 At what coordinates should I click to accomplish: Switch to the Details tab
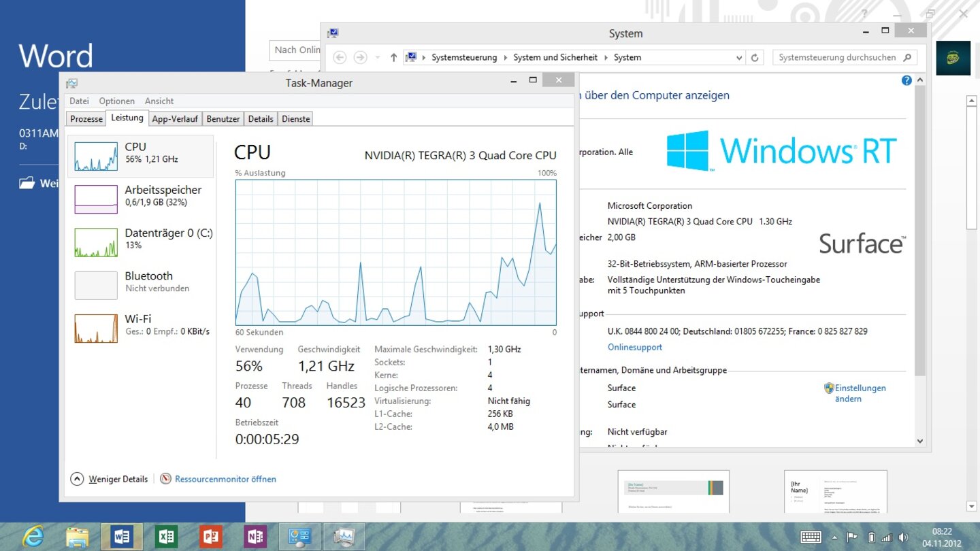point(261,118)
